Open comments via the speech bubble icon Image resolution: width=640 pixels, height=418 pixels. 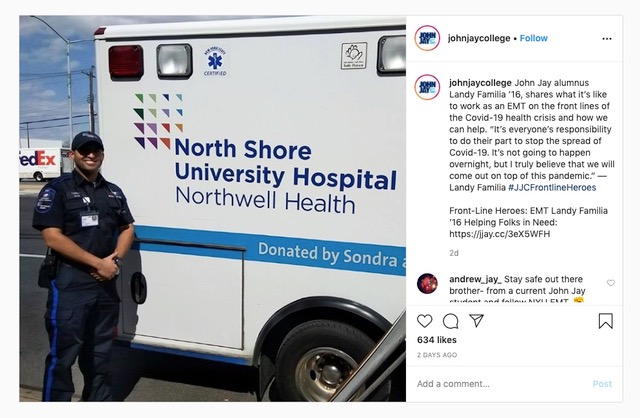[x=451, y=321]
